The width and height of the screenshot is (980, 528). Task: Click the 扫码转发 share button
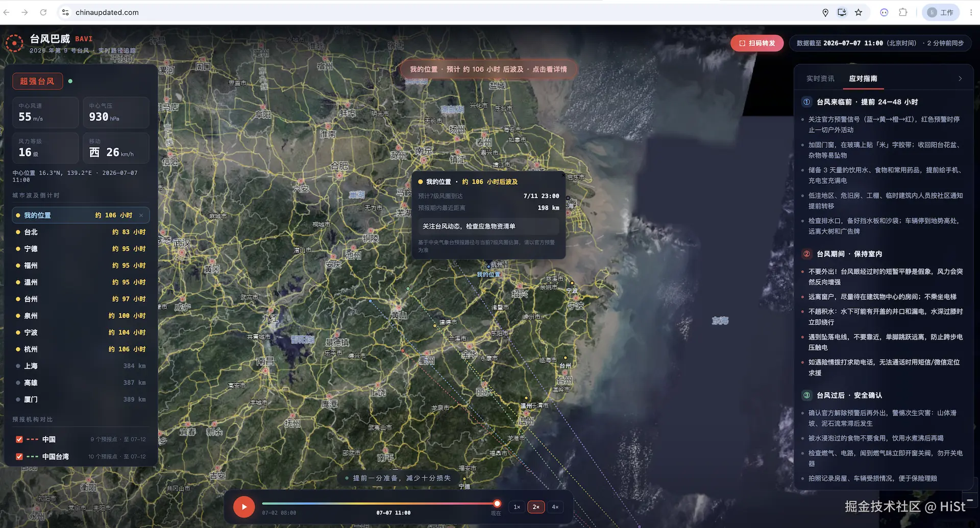[x=757, y=43]
